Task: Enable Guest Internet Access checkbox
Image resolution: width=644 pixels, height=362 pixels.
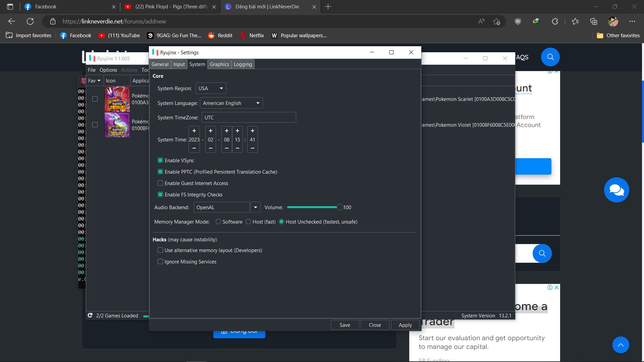Action: [160, 183]
